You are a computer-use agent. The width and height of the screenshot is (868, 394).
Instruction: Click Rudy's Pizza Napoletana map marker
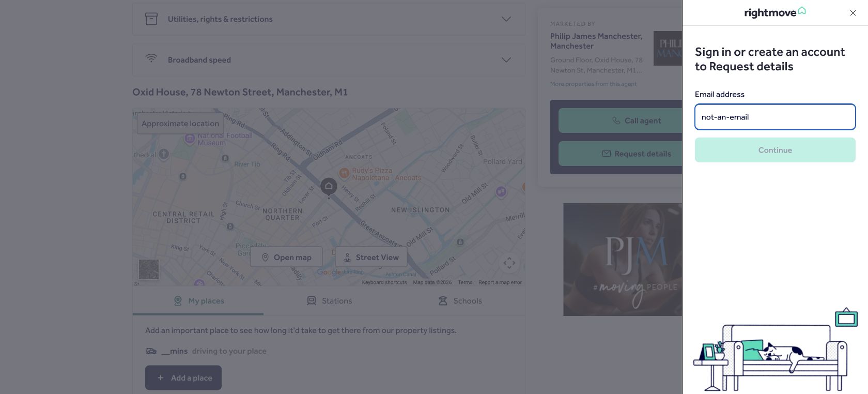click(344, 173)
